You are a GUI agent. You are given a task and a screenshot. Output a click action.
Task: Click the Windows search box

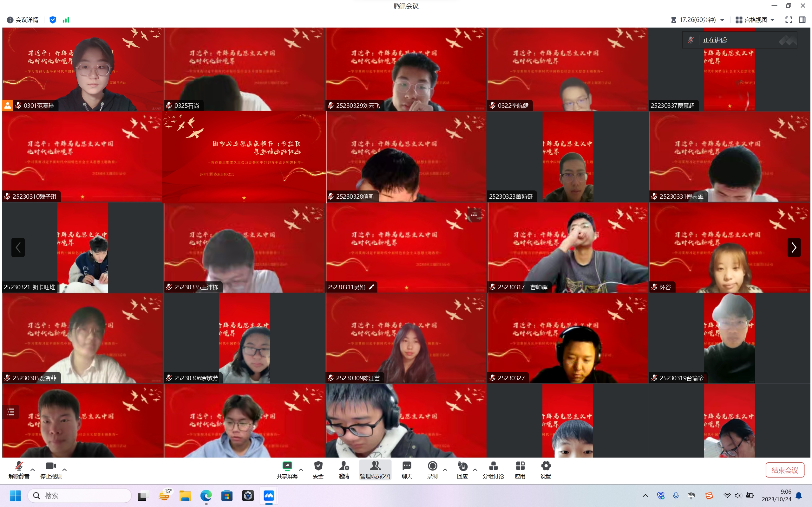point(80,496)
